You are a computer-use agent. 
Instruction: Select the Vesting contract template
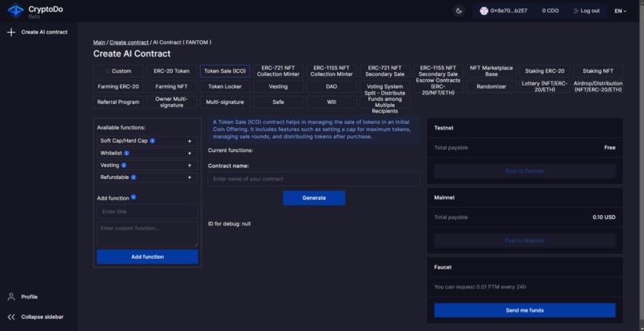click(278, 87)
